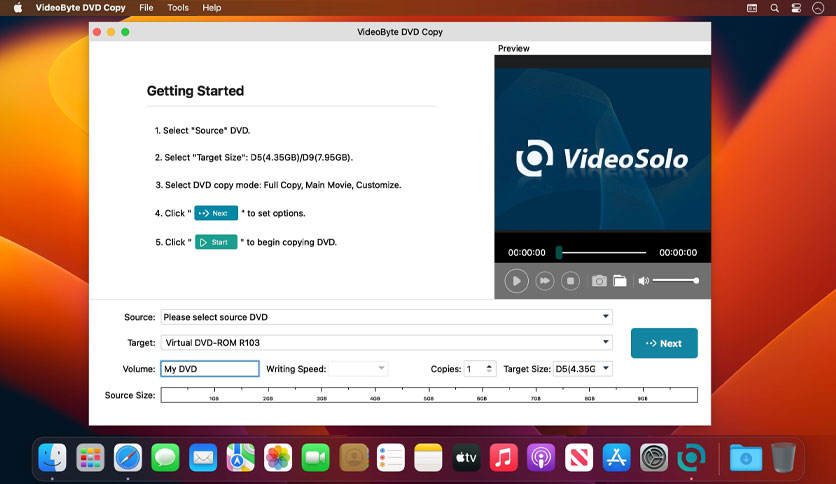Open System Settings from the Dock
This screenshot has width=836, height=484.
(x=654, y=457)
